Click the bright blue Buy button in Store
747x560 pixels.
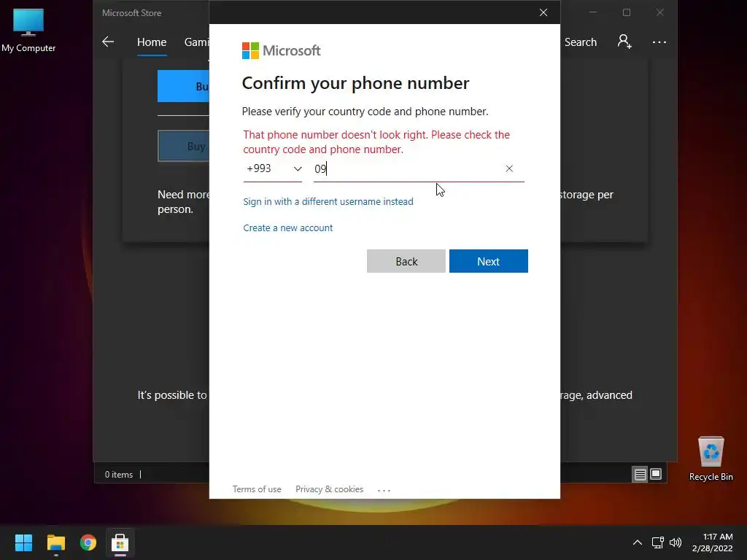coord(183,86)
